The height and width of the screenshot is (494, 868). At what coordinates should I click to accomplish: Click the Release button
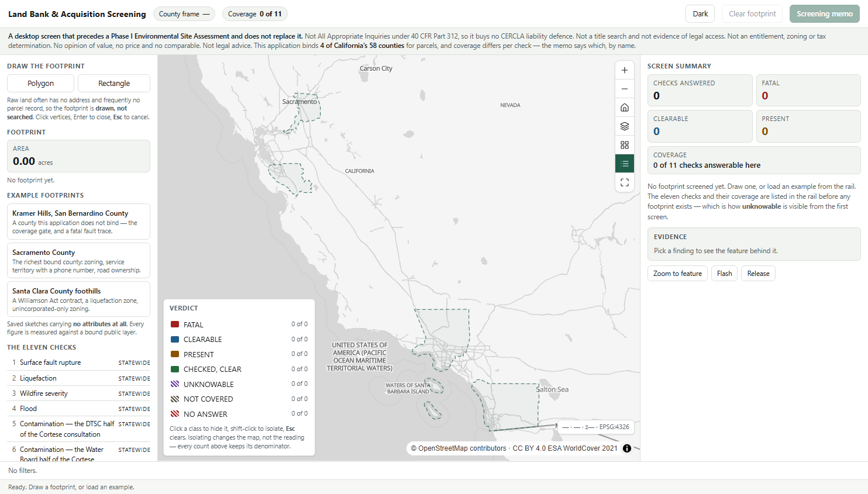[758, 274]
